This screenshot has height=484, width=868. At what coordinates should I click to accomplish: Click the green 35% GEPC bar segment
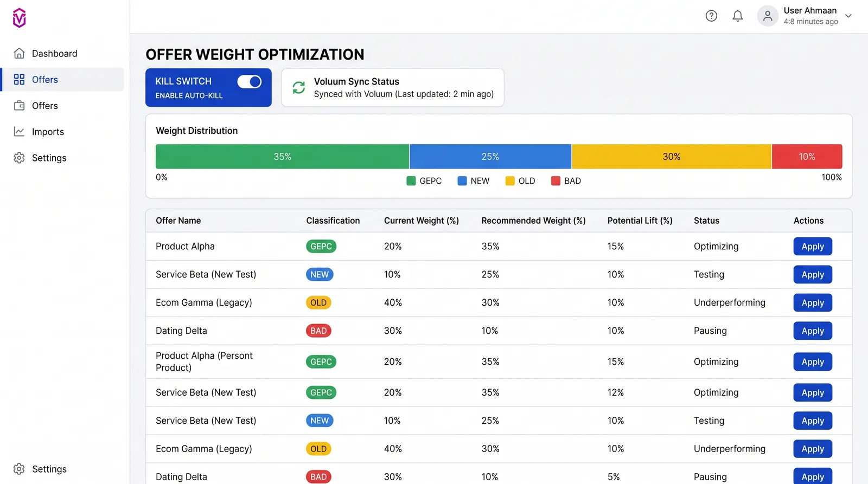282,156
